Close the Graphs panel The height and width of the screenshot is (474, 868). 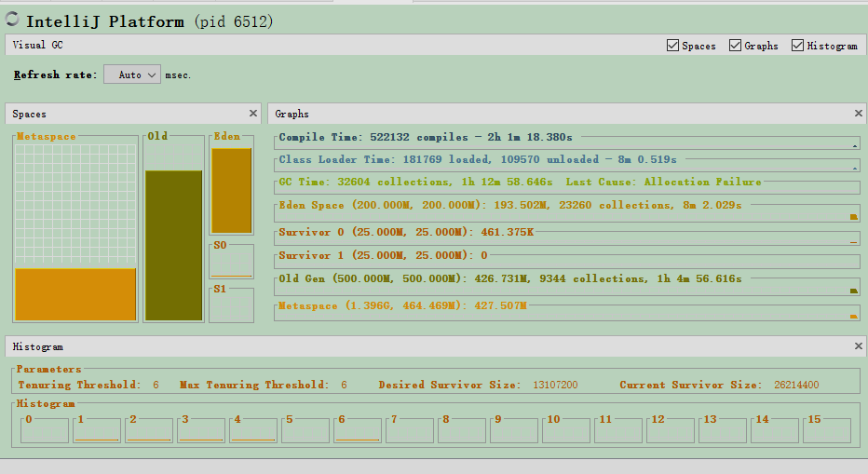[x=858, y=113]
